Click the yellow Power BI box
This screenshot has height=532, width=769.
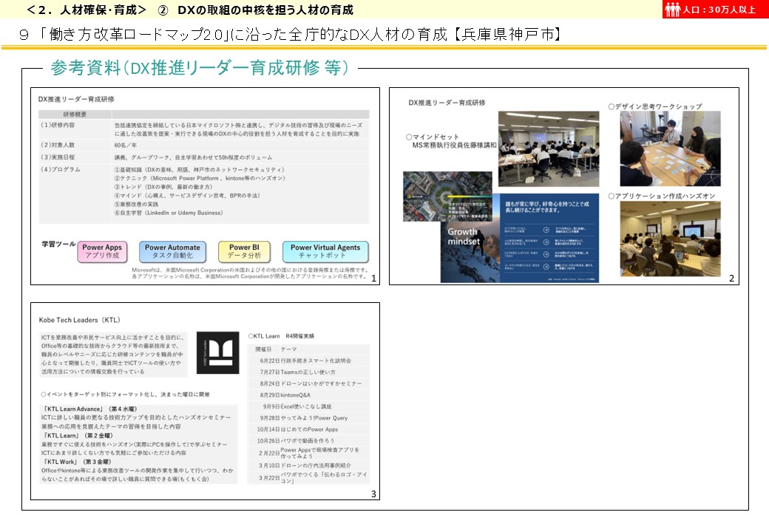pyautogui.click(x=244, y=251)
